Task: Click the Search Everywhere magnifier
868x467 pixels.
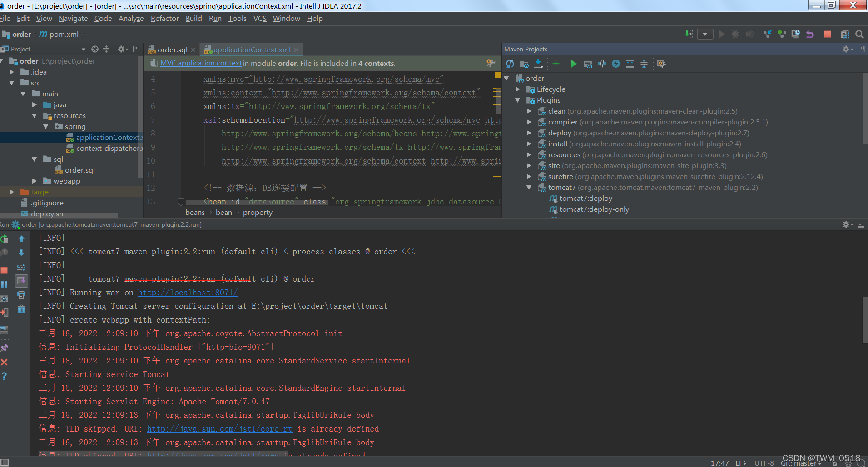Action: (859, 34)
